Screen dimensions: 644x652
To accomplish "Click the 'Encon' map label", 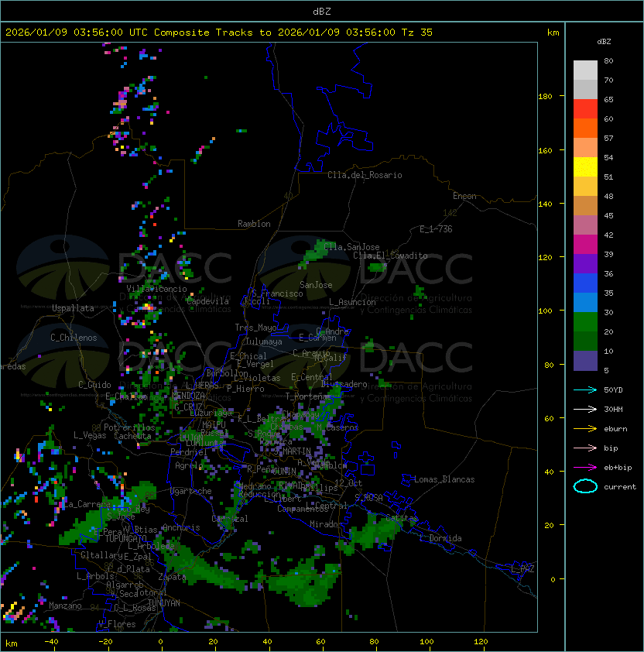I will click(x=464, y=196).
